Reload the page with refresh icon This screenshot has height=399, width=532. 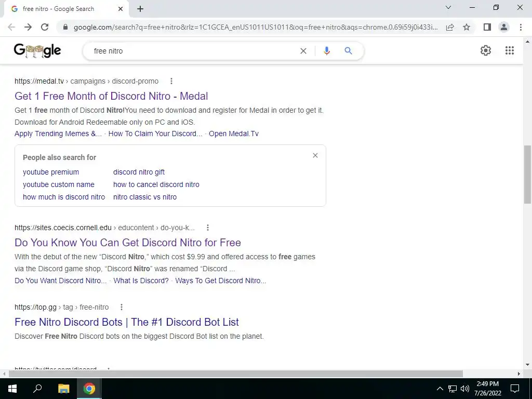coord(45,27)
